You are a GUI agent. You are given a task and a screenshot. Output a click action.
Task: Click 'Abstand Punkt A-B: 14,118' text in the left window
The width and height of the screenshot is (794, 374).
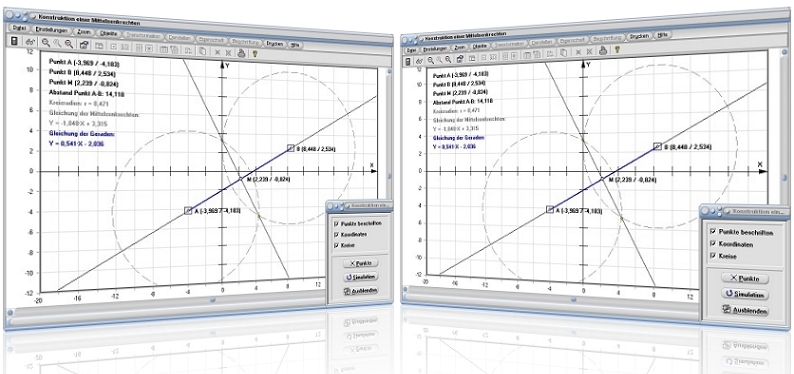click(x=87, y=93)
